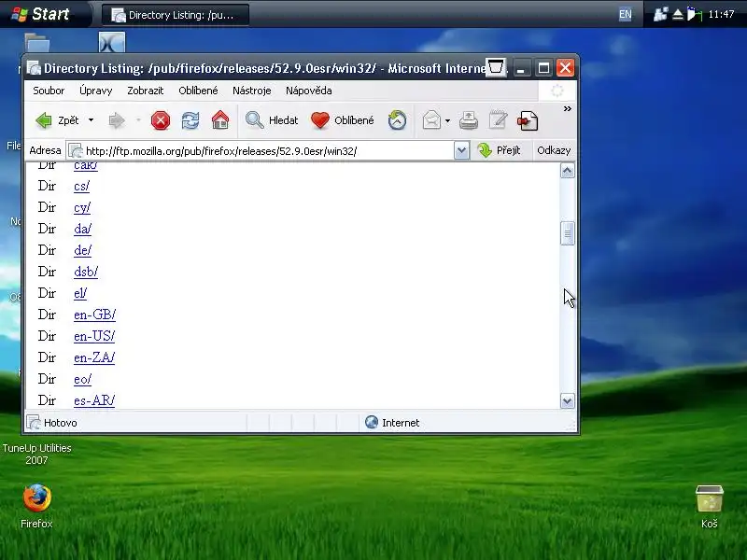Image resolution: width=747 pixels, height=560 pixels.
Task: Click the page icon in address bar
Action: (76, 151)
